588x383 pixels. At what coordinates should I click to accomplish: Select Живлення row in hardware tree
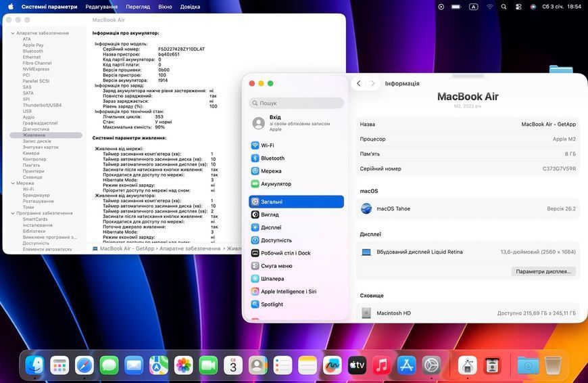click(46, 135)
